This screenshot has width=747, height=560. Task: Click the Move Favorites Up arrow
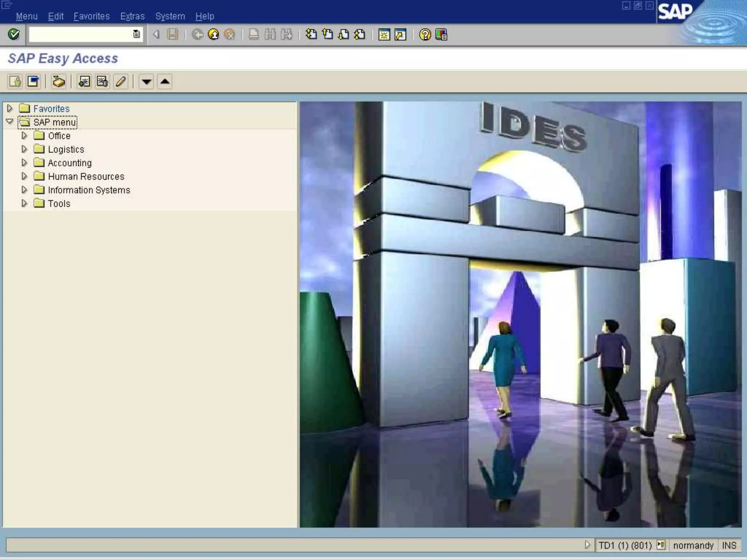pyautogui.click(x=165, y=81)
